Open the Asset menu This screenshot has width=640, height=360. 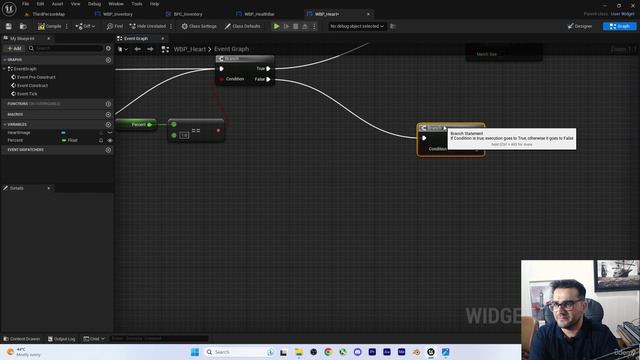tap(57, 4)
